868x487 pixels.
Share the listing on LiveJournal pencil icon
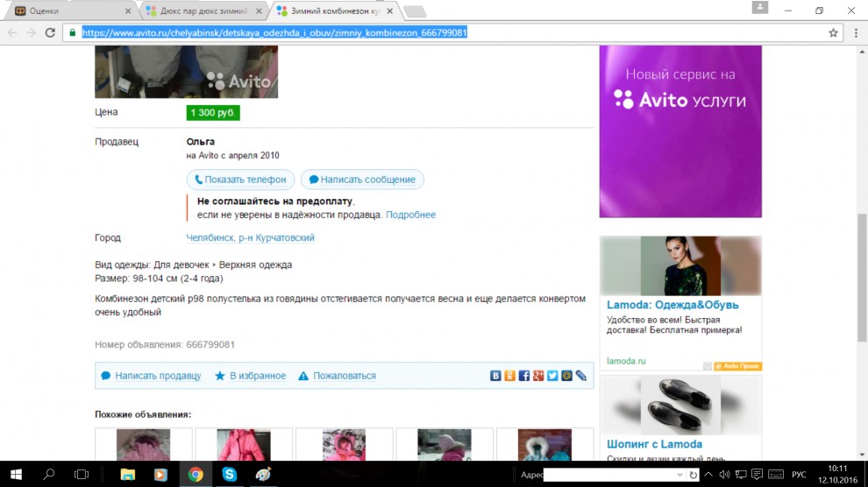click(580, 376)
